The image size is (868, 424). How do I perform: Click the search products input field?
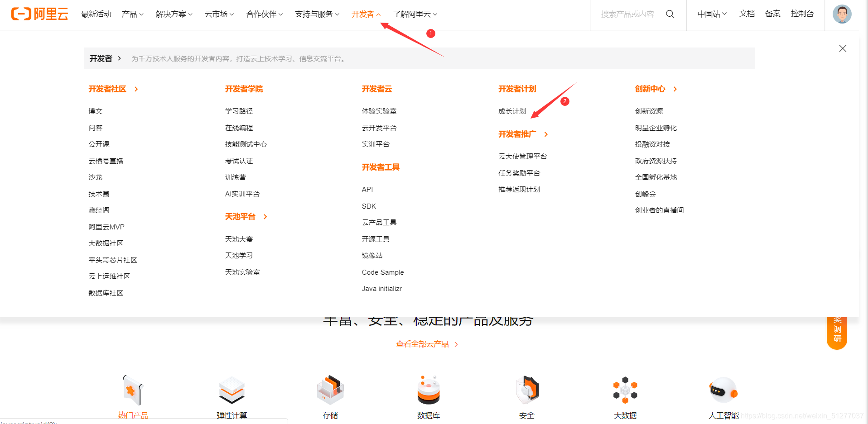[627, 14]
